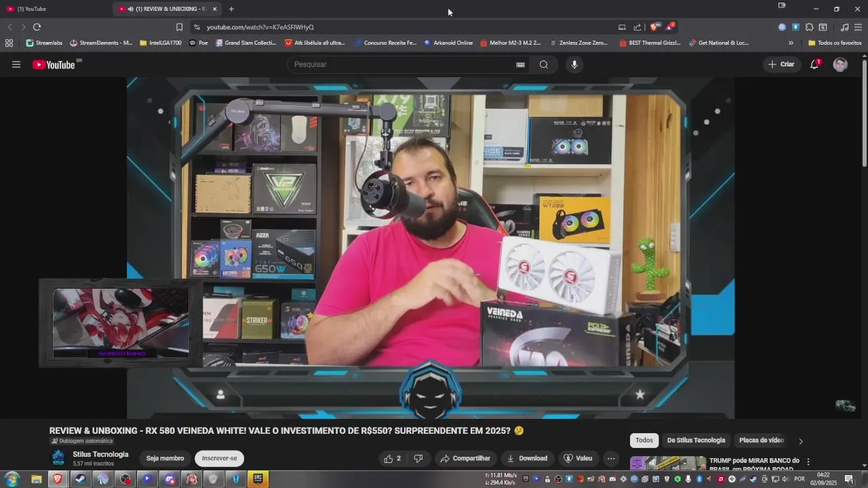Open more actions three-dot menu
This screenshot has height=488, width=868.
[611, 459]
